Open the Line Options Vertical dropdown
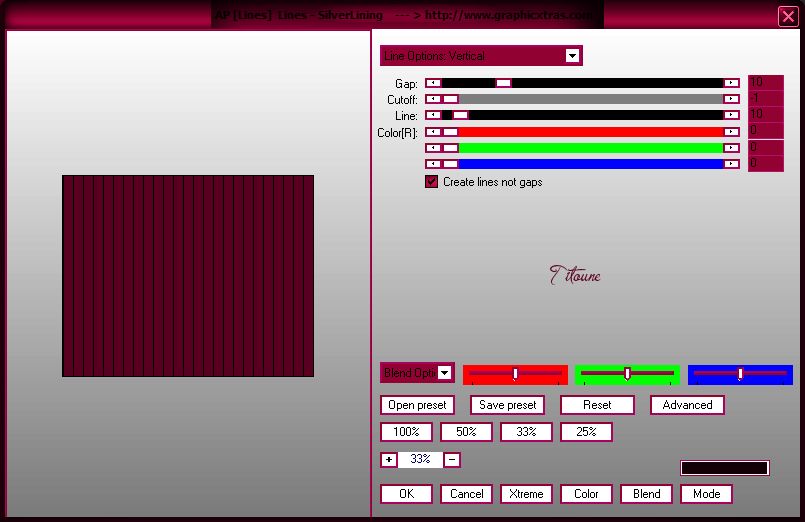Screen dimensions: 805x522 [x=572, y=56]
